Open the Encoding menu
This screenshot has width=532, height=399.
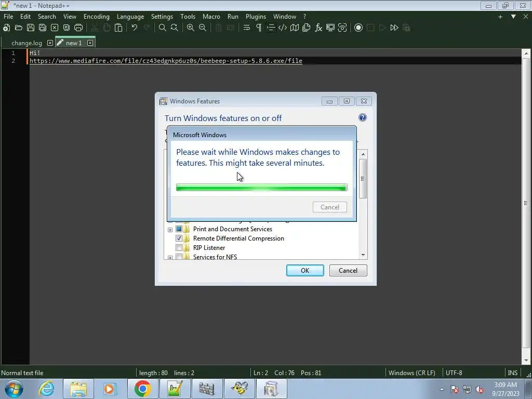(x=96, y=16)
